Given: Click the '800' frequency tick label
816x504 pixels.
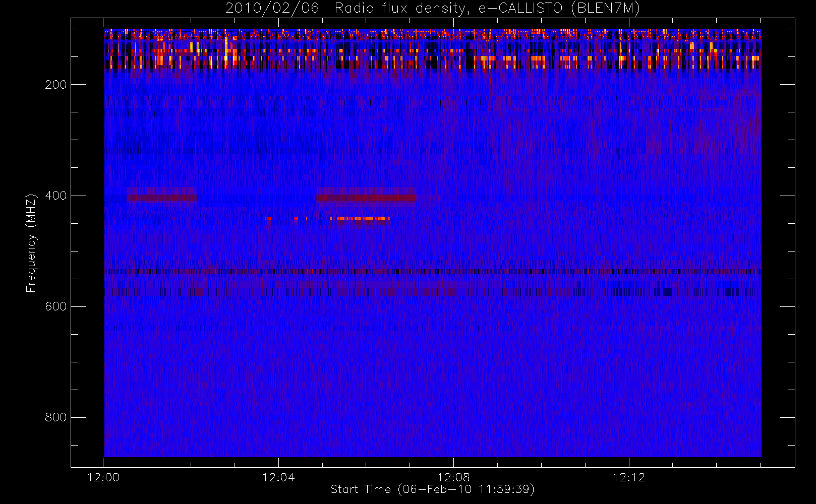Looking at the screenshot, I should [56, 417].
